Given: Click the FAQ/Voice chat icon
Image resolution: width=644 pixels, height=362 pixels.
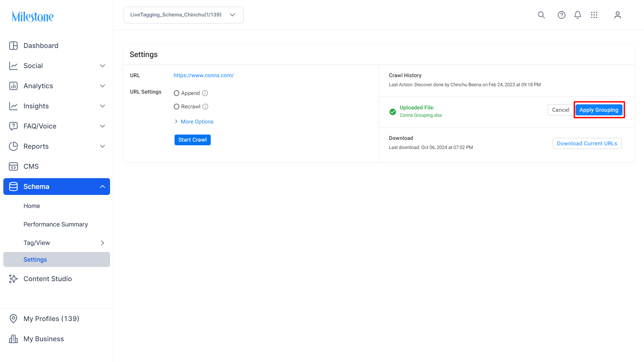Looking at the screenshot, I should [x=13, y=126].
